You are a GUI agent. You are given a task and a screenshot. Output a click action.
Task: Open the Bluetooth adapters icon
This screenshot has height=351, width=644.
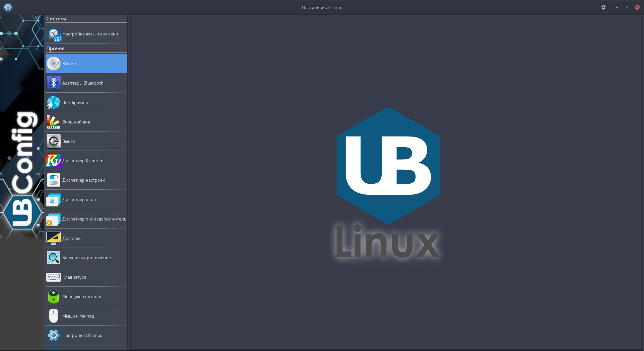54,83
